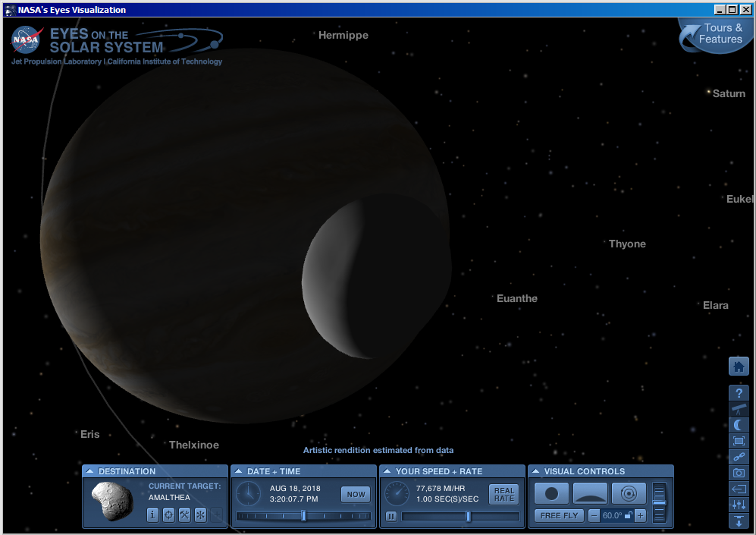Open help via the question mark icon
This screenshot has width=756, height=535.
click(738, 392)
